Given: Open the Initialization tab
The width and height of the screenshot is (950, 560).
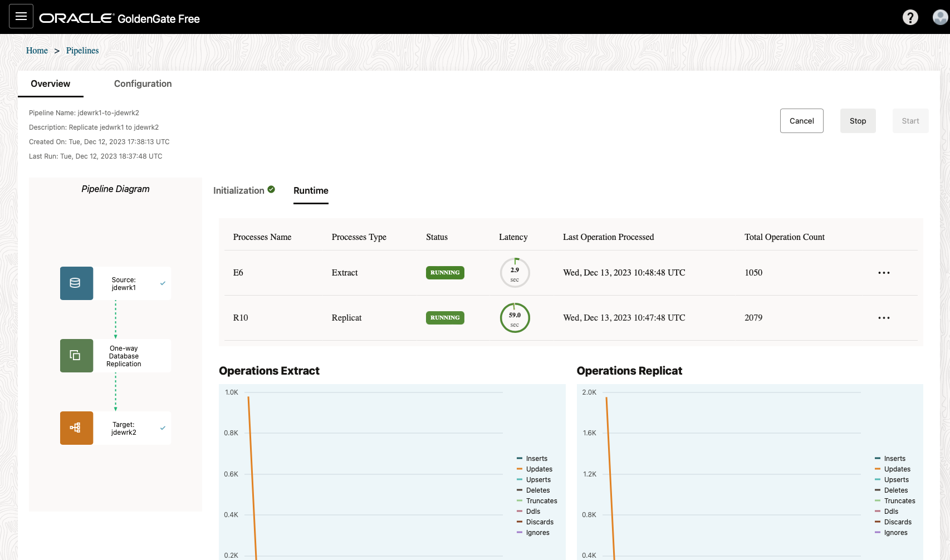Looking at the screenshot, I should (239, 190).
